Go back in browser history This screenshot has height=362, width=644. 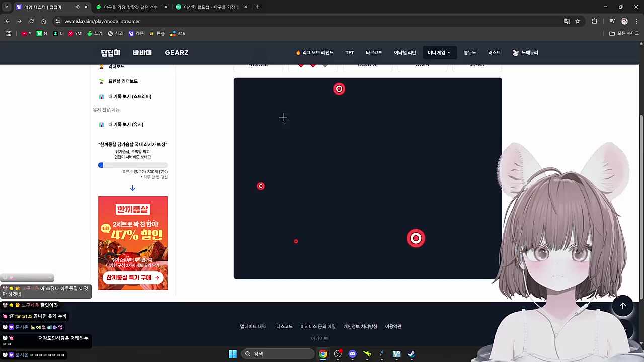click(x=7, y=21)
